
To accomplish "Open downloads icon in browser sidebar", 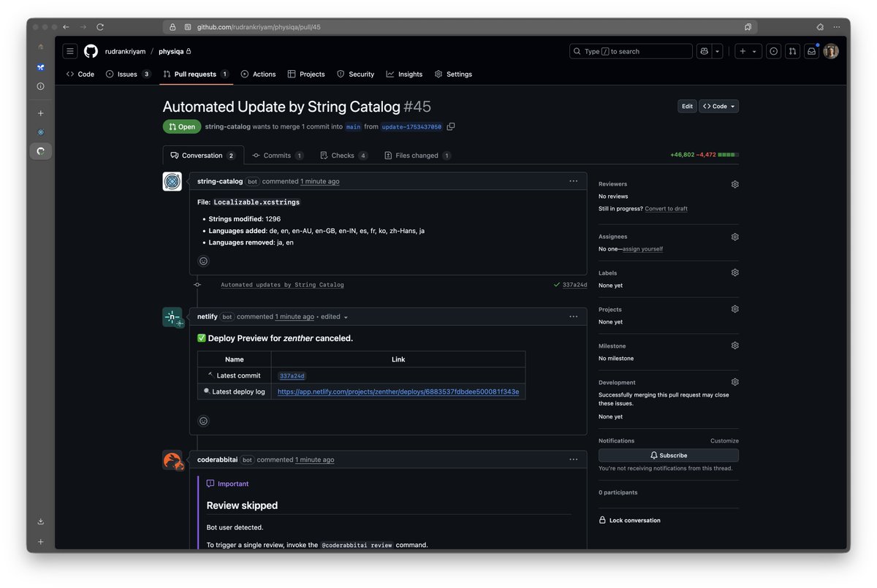I will point(41,522).
